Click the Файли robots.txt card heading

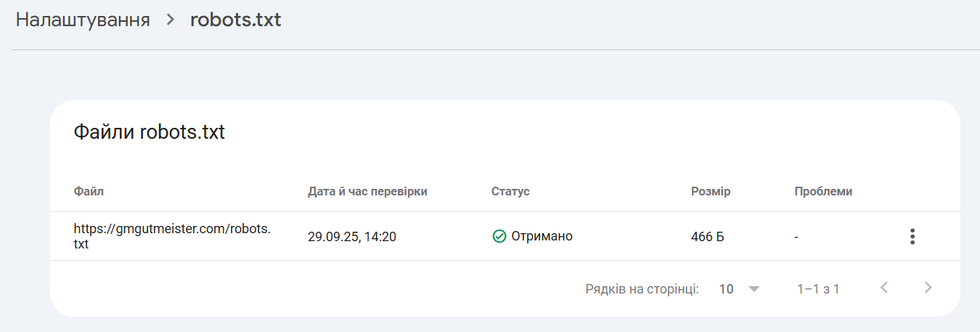coord(150,132)
